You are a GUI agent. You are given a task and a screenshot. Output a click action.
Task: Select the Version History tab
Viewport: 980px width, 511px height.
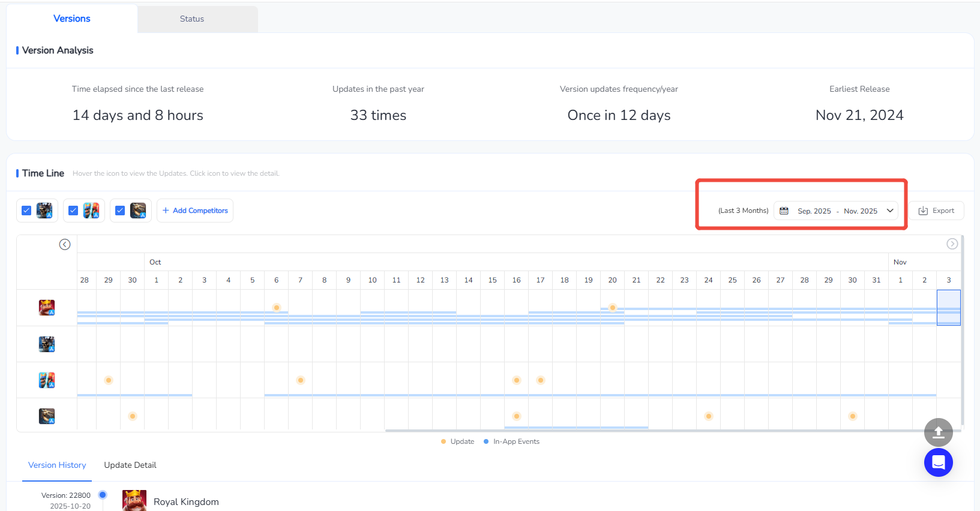57,465
